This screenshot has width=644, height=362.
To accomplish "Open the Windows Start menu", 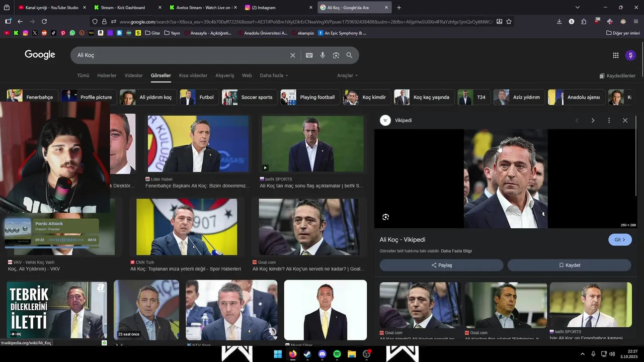I will [278, 354].
